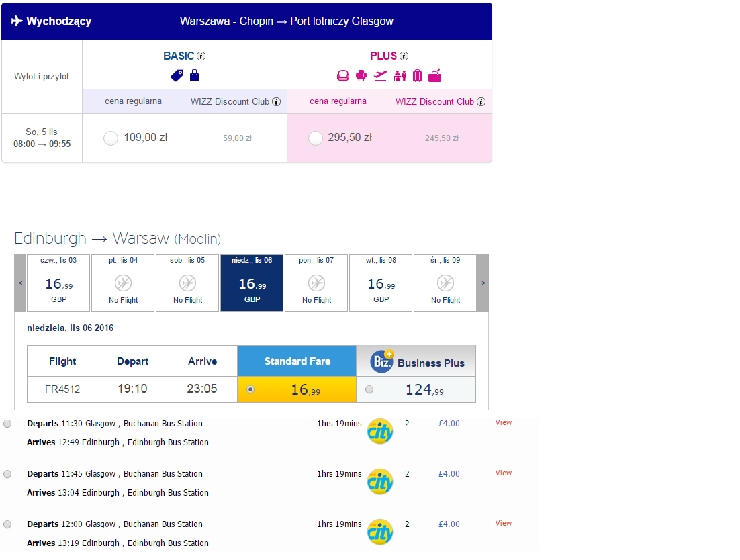Viewport: 740px width, 560px height.
Task: Click the 19:10 departure time
Action: (132, 389)
